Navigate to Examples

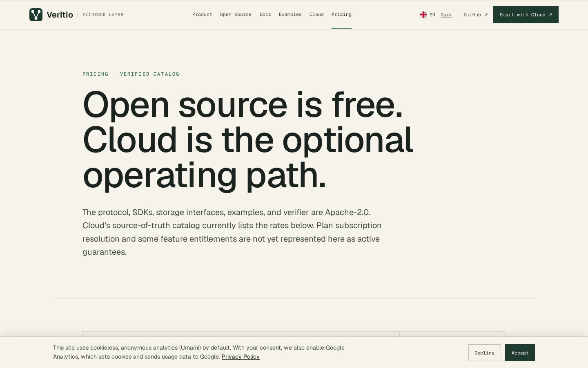tap(290, 14)
